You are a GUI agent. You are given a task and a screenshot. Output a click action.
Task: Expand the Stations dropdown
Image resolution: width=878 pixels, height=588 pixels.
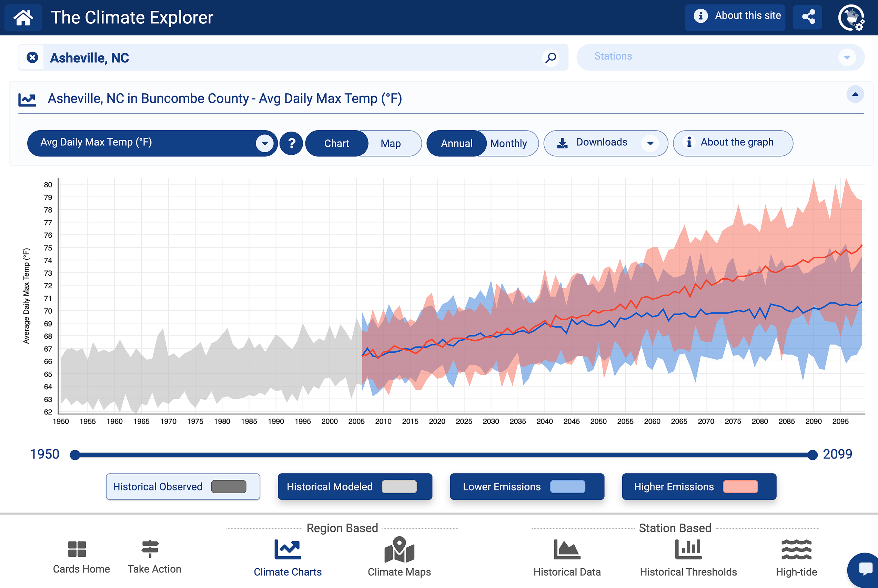point(847,58)
